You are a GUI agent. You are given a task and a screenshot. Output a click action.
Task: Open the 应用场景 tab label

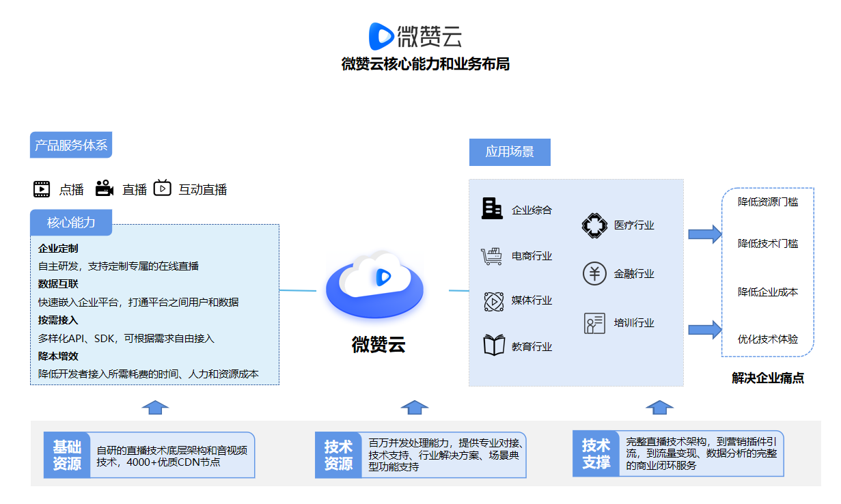[x=510, y=152]
